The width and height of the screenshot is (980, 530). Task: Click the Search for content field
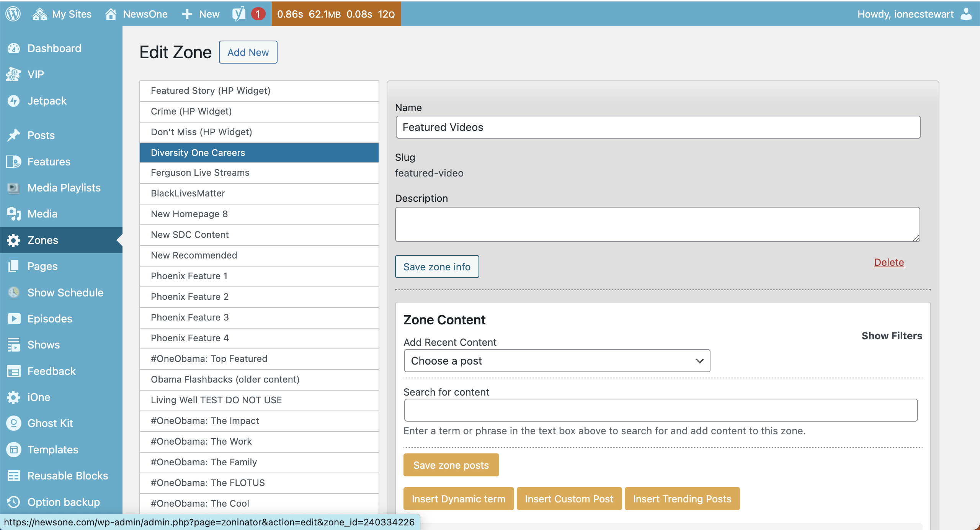[x=661, y=410]
